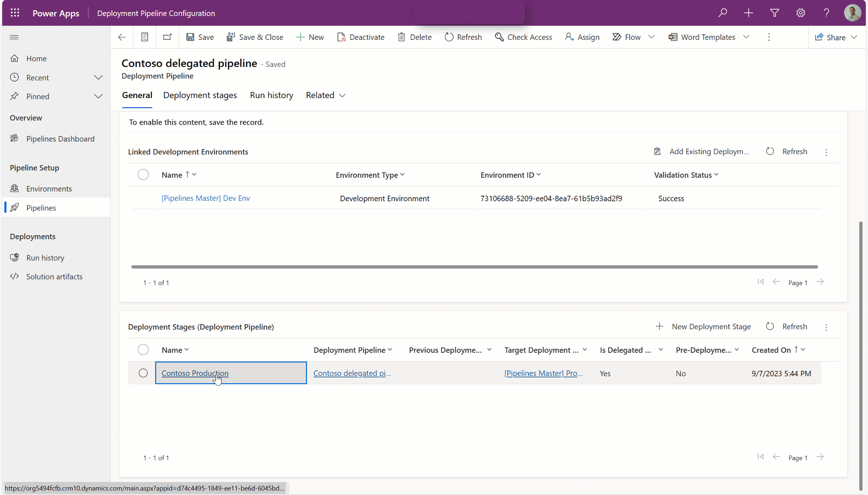Click the Check Access toolbar button
This screenshot has width=868, height=495.
coord(523,37)
